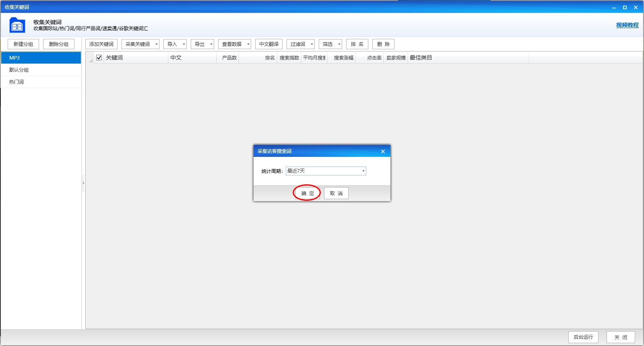
Task: Sort by the 产品数 column header
Action: [x=228, y=58]
